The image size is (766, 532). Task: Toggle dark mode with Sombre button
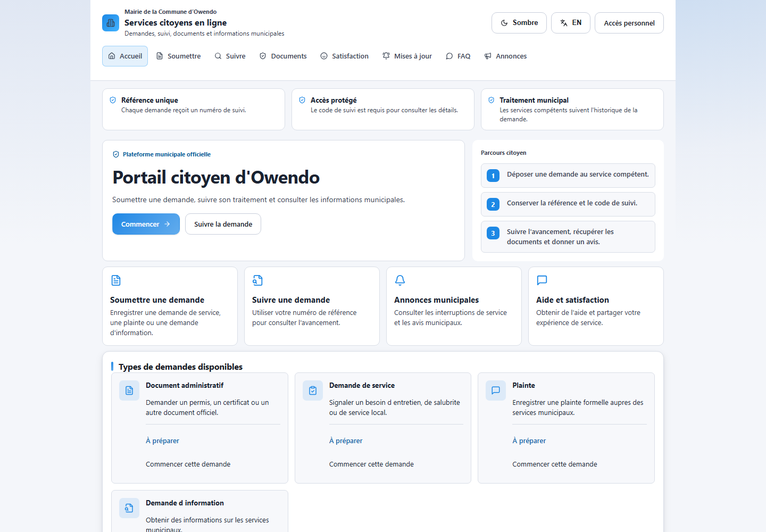(x=519, y=23)
